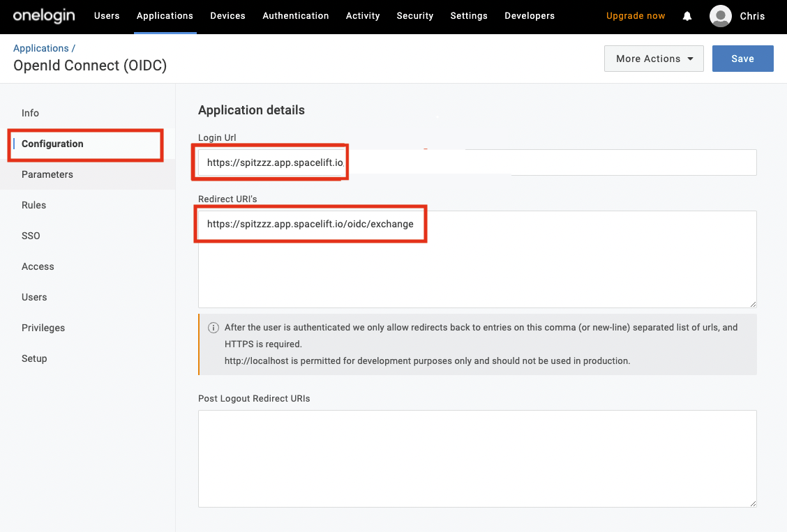This screenshot has width=787, height=532.
Task: Click inside the Post Logout Redirect URIs field
Action: pyautogui.click(x=477, y=457)
